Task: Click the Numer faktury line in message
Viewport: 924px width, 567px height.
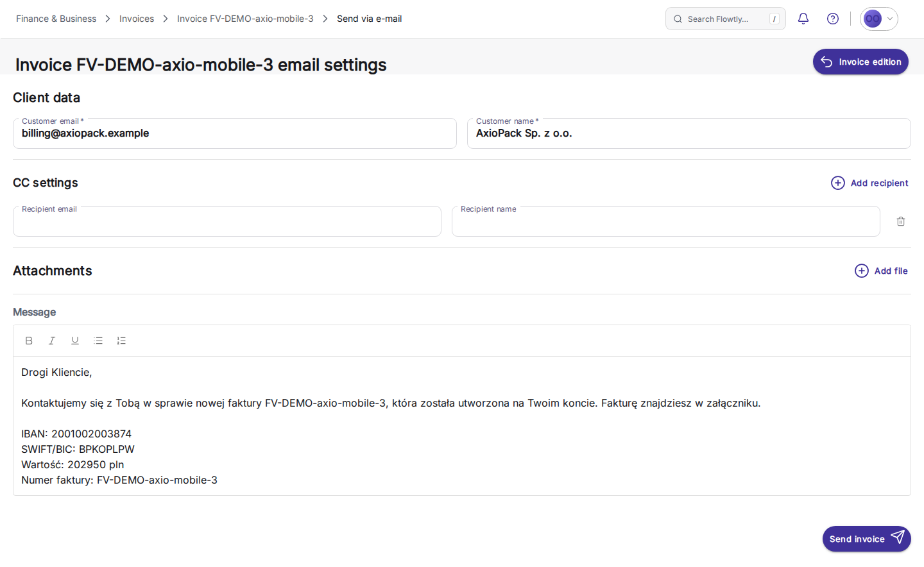Action: pyautogui.click(x=119, y=480)
